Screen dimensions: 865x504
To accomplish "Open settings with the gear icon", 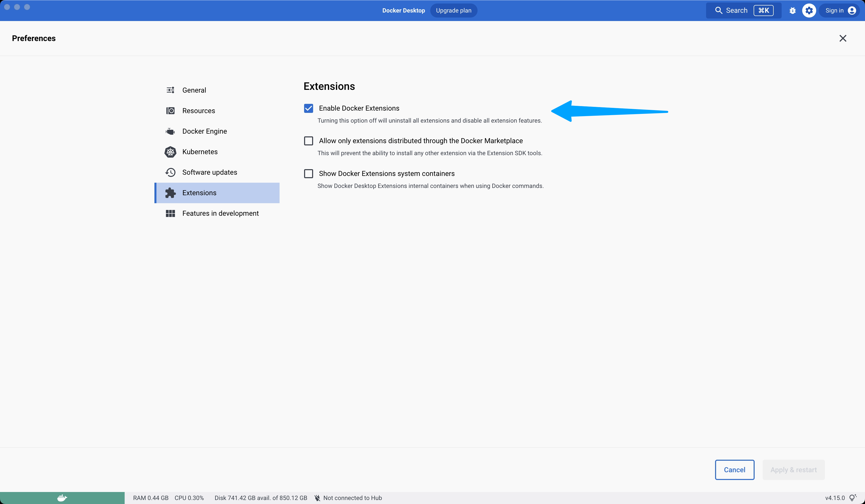I will tap(809, 10).
